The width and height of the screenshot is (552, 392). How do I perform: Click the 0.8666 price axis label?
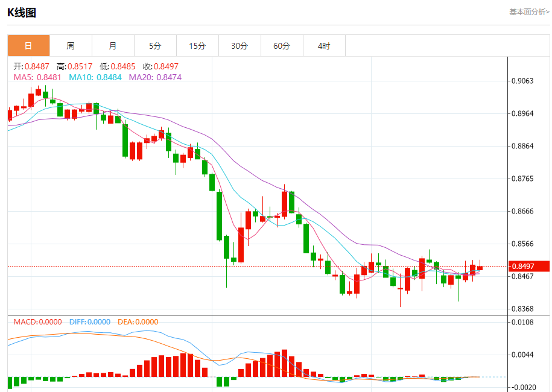point(522,211)
